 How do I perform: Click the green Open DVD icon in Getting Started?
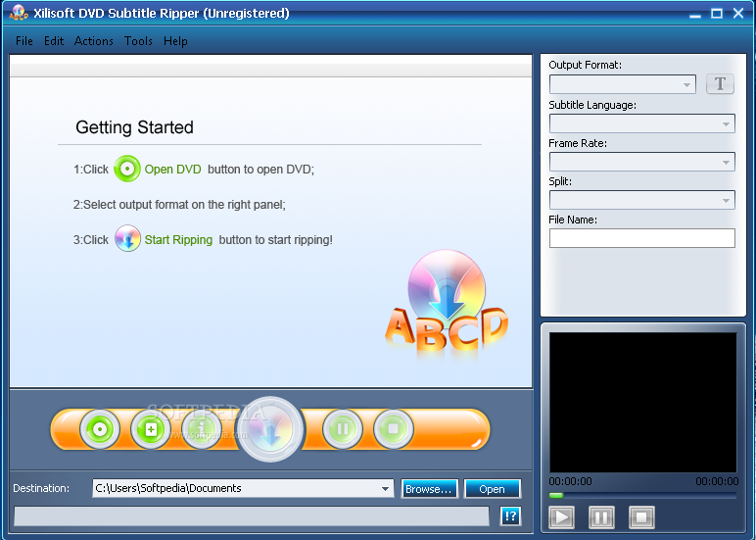(x=127, y=169)
